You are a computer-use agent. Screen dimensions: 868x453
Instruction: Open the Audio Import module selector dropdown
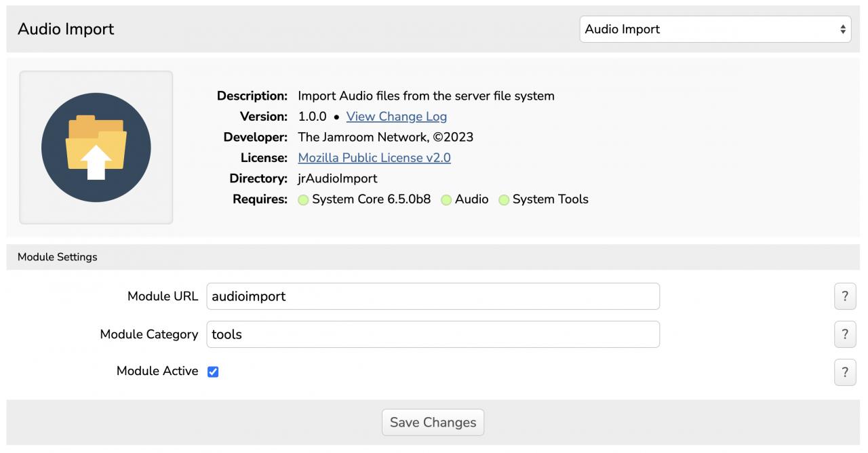coord(715,29)
